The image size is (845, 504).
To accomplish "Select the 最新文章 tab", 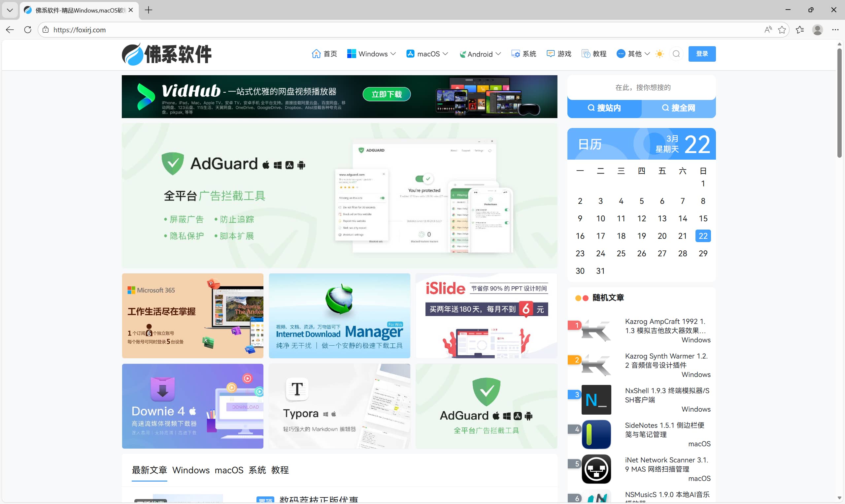I will 149,470.
